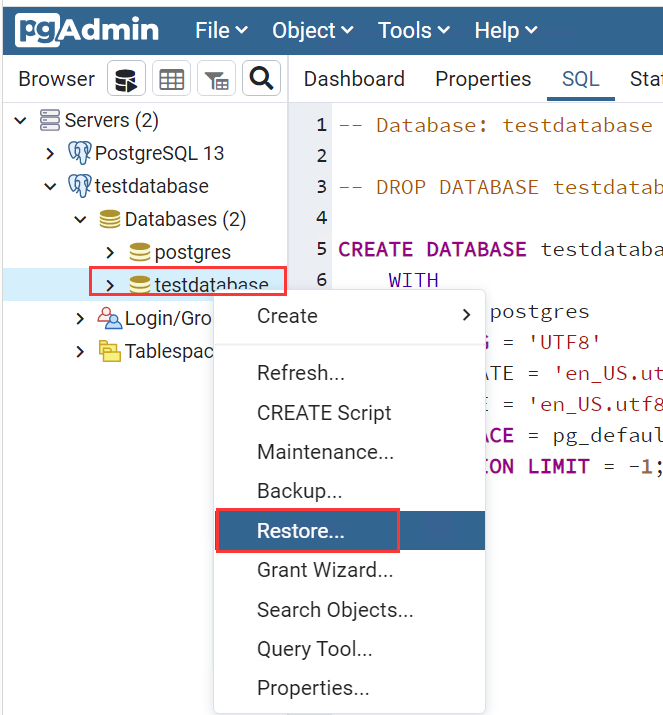Image resolution: width=663 pixels, height=715 pixels.
Task: Open the Create submenu
Action: click(287, 316)
